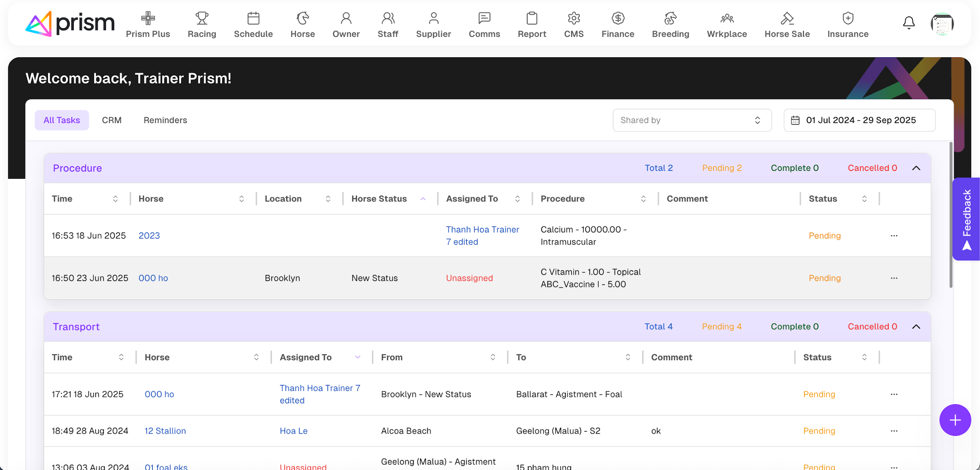Collapse the Transport section chevron
This screenshot has height=470, width=980.
tap(916, 327)
